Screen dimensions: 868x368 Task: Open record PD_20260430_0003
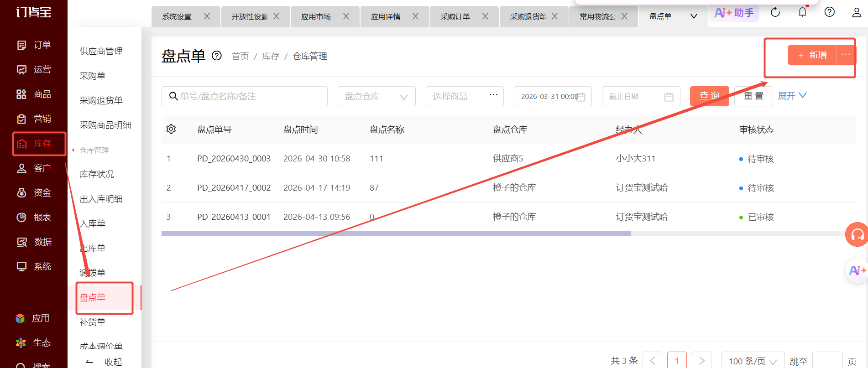[234, 158]
